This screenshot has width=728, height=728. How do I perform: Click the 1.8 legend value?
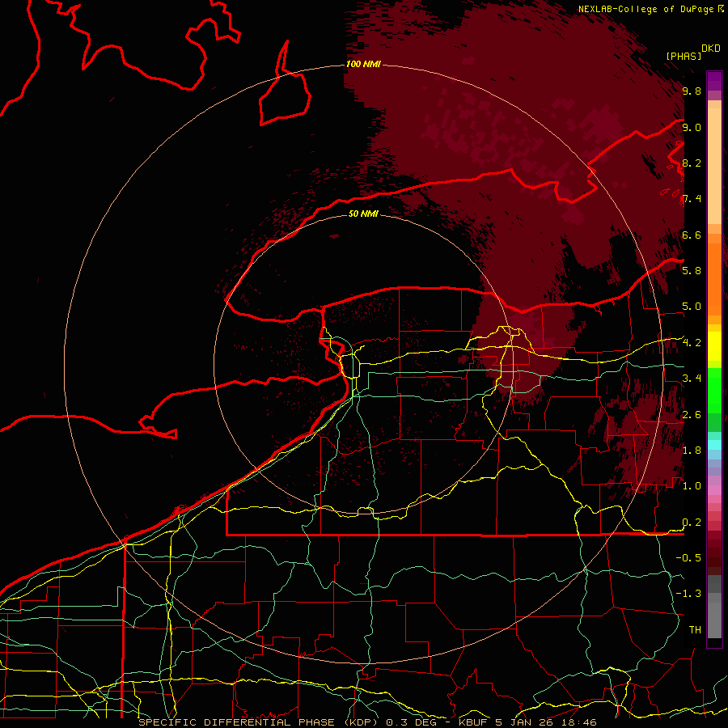coord(692,450)
